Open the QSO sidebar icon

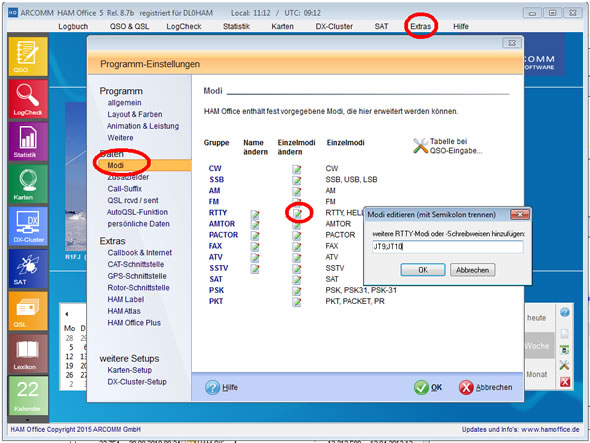[28, 56]
